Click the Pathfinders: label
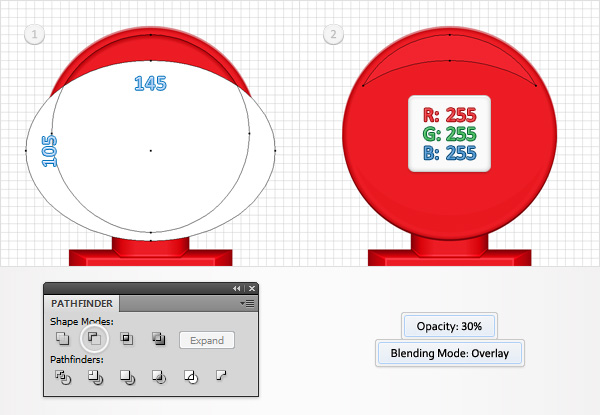The height and width of the screenshot is (415, 600). [77, 360]
